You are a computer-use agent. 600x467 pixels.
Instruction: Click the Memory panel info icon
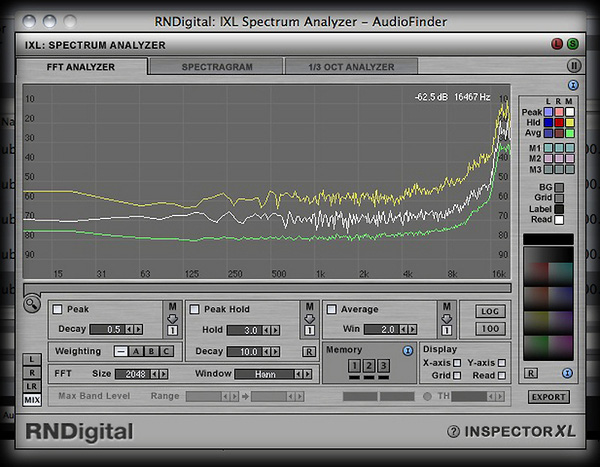[408, 351]
